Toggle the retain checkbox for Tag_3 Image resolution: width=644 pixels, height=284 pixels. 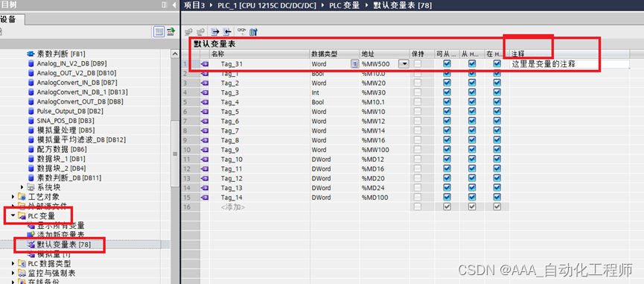(417, 92)
